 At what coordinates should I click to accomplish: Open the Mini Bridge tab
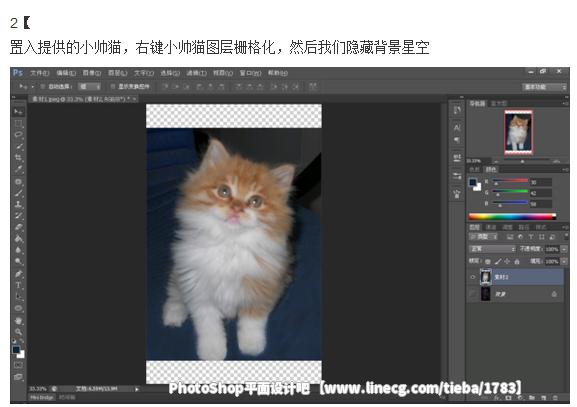[x=41, y=397]
